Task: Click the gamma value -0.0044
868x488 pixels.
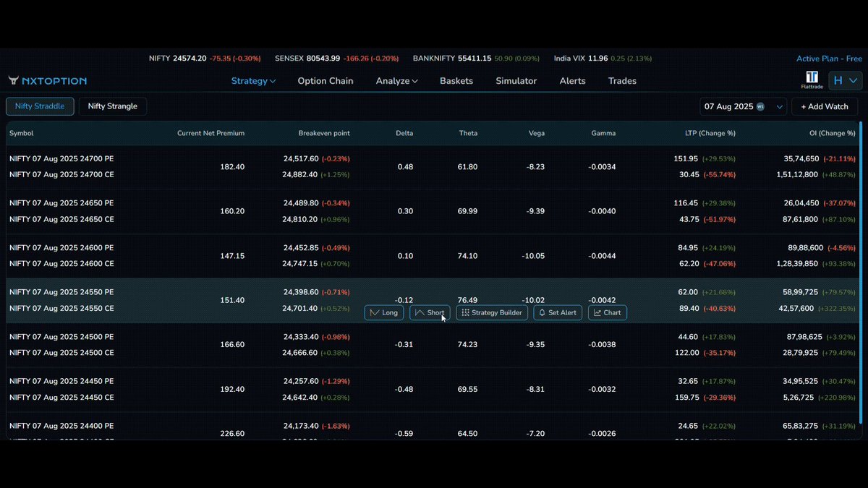Action: coord(602,256)
